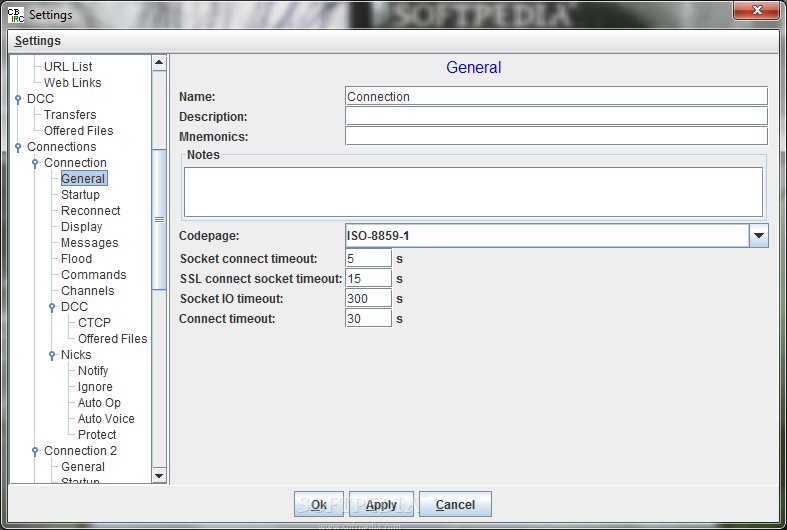Select Startup under Connection
The image size is (787, 530).
(x=80, y=195)
